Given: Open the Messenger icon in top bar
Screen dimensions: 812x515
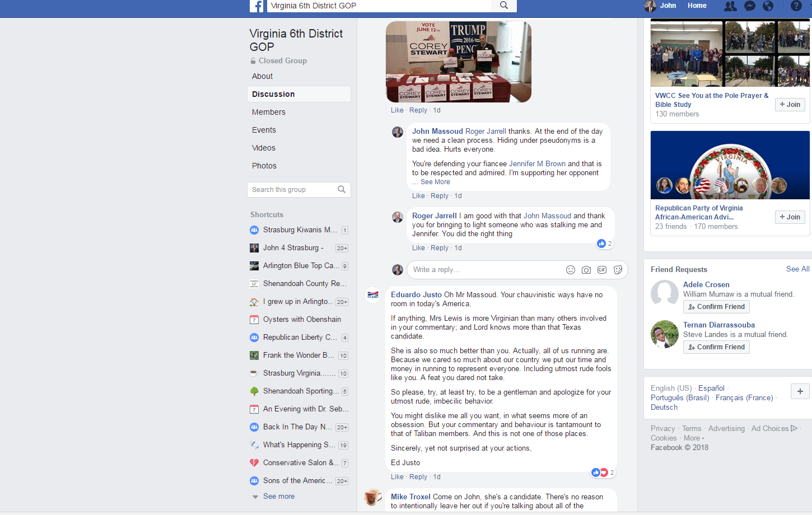Looking at the screenshot, I should [749, 6].
